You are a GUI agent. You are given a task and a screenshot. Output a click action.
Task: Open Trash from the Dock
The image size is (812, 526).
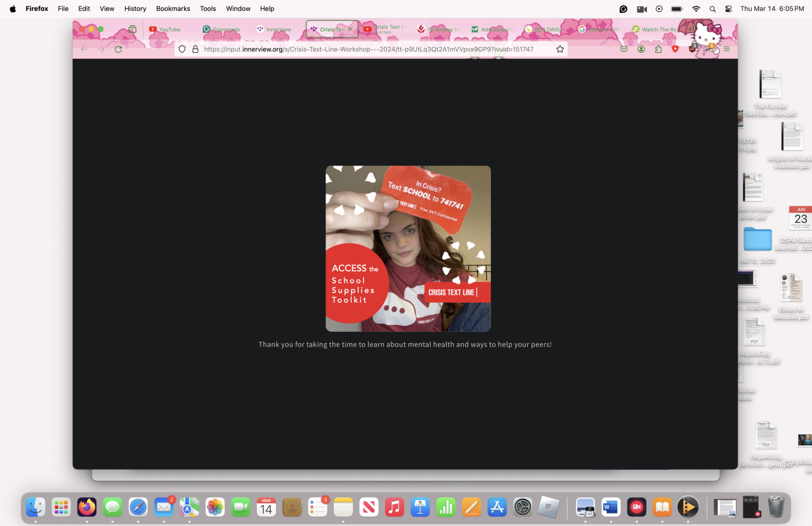pyautogui.click(x=776, y=507)
